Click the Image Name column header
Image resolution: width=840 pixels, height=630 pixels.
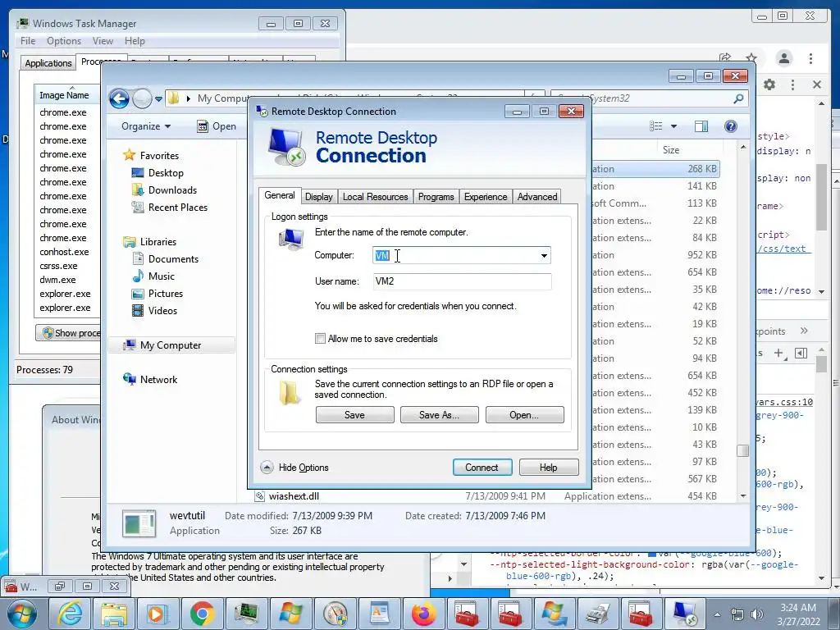[64, 95]
